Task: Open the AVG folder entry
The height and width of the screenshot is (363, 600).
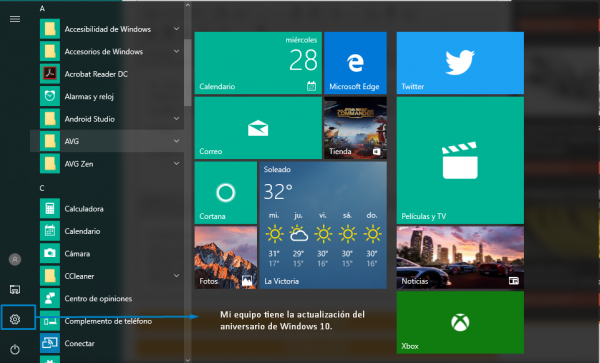Action: click(107, 141)
